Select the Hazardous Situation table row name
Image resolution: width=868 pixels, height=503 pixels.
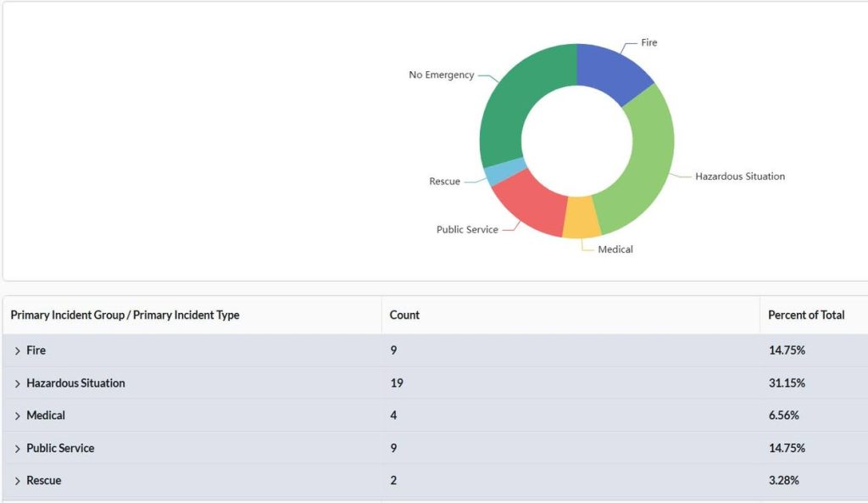pos(75,383)
